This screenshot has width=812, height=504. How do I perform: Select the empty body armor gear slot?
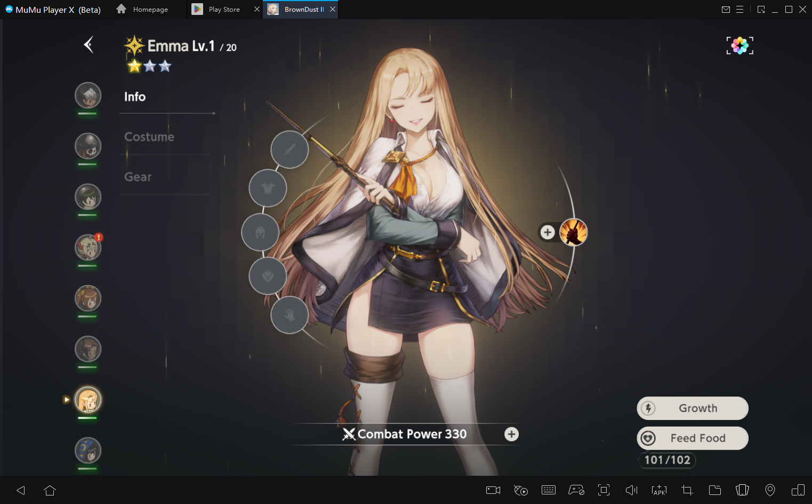coord(268,188)
